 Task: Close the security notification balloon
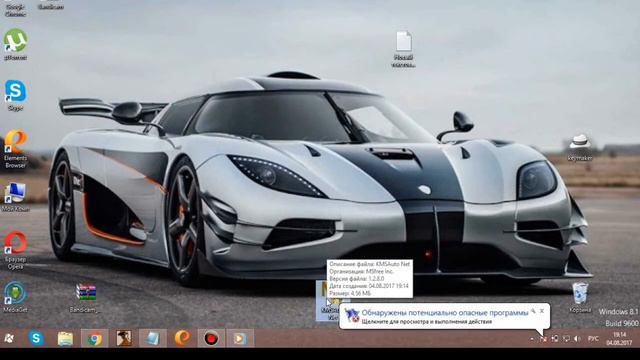click(x=542, y=311)
